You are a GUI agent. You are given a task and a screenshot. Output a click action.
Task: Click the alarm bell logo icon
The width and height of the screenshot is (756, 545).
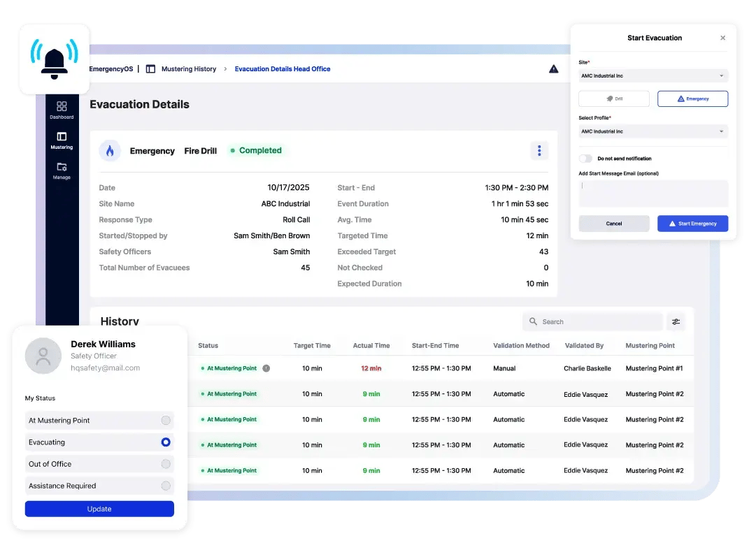(54, 60)
